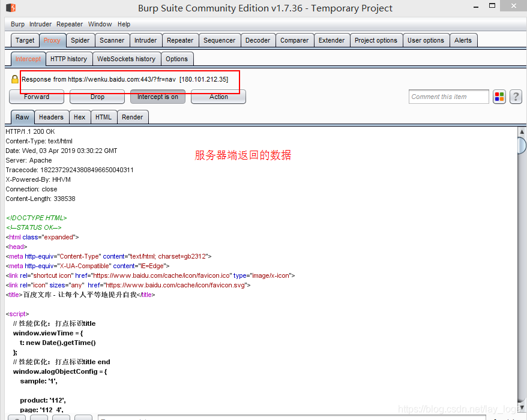The height and width of the screenshot is (420, 527).
Task: Click the Content-Length: 338538 header
Action: tap(40, 199)
